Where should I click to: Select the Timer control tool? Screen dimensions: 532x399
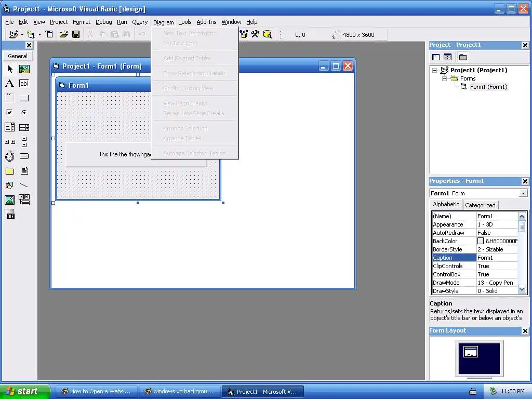pyautogui.click(x=10, y=156)
